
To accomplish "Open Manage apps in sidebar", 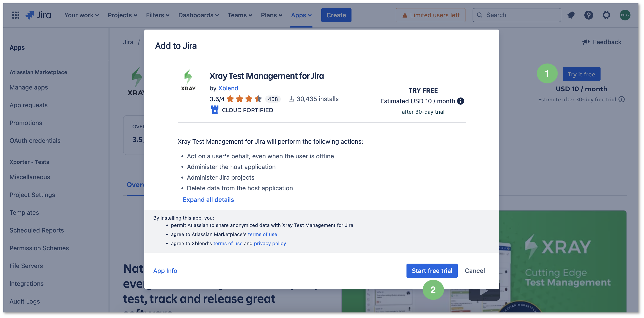I will 29,87.
